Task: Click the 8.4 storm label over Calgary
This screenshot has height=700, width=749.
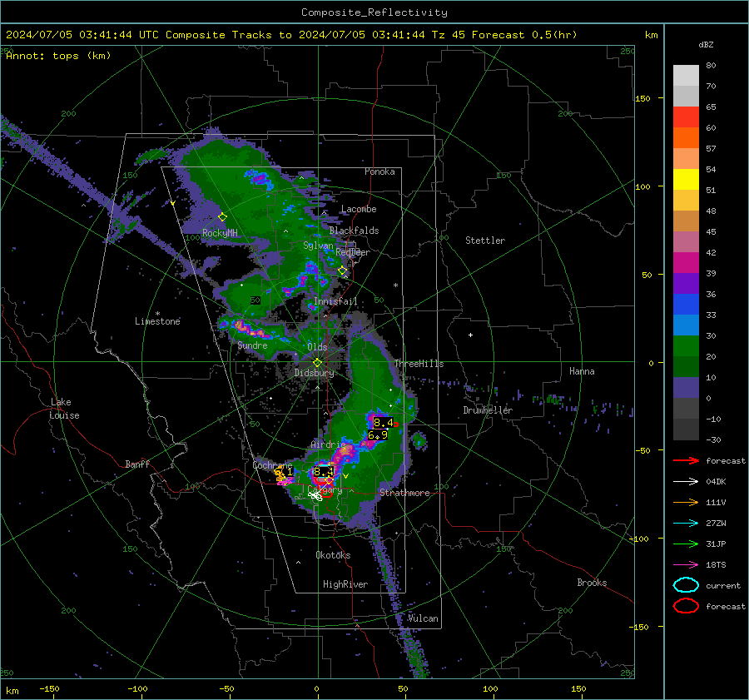Action: pos(324,472)
